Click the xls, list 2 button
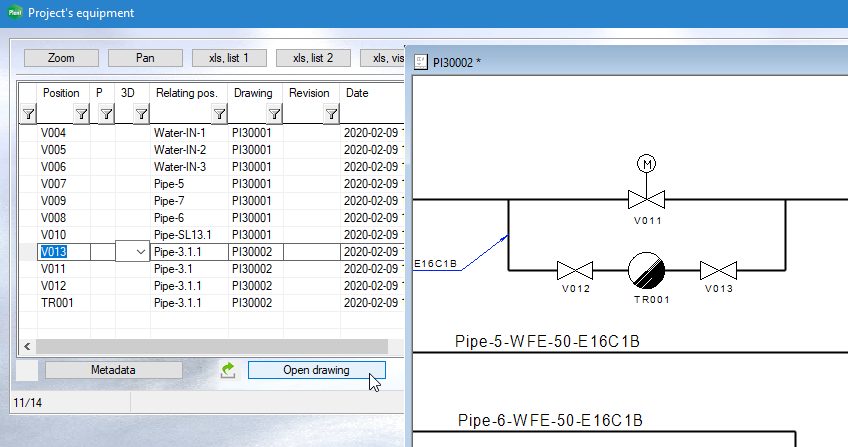Image resolution: width=848 pixels, height=447 pixels. (x=313, y=58)
